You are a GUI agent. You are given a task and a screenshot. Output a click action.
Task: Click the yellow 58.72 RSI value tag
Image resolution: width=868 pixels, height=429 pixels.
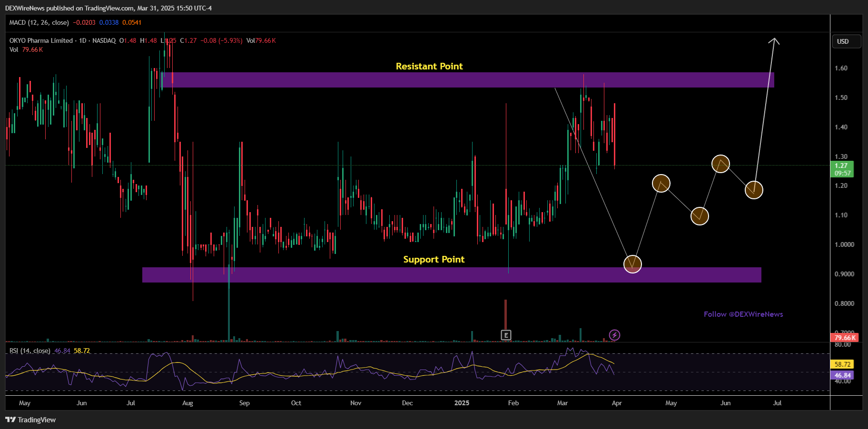[842, 364]
